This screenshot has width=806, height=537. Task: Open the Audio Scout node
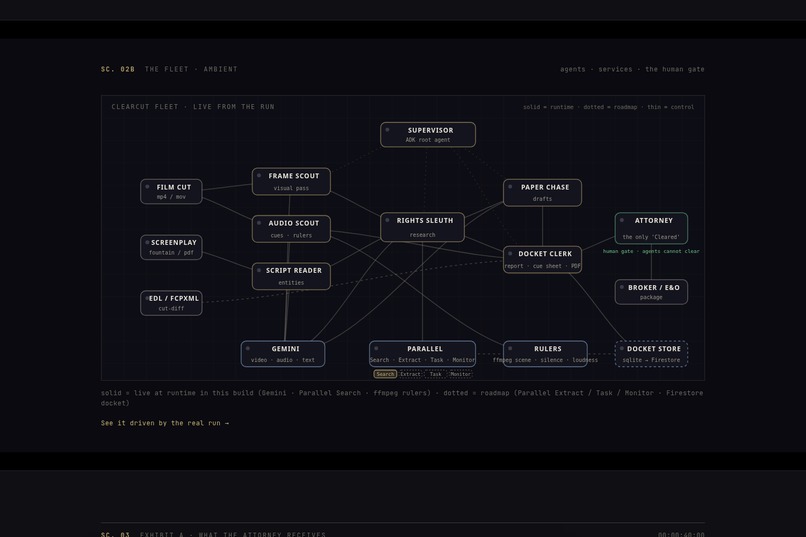tap(291, 229)
